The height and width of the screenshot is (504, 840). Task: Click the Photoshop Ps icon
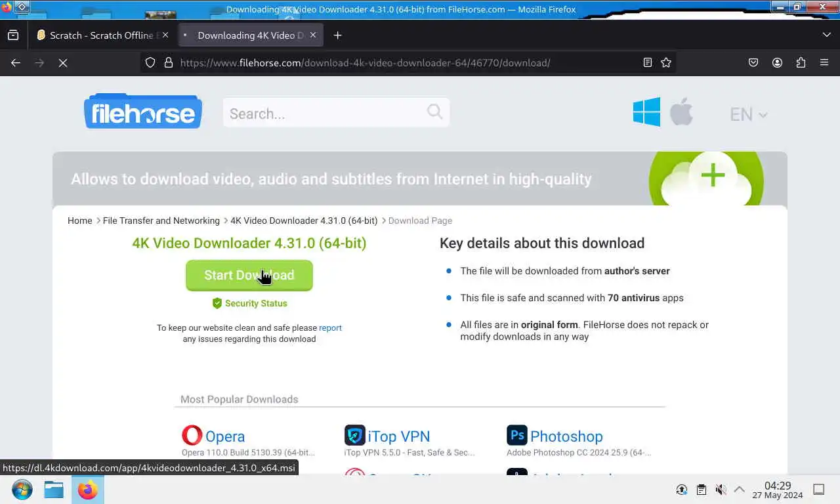517,435
